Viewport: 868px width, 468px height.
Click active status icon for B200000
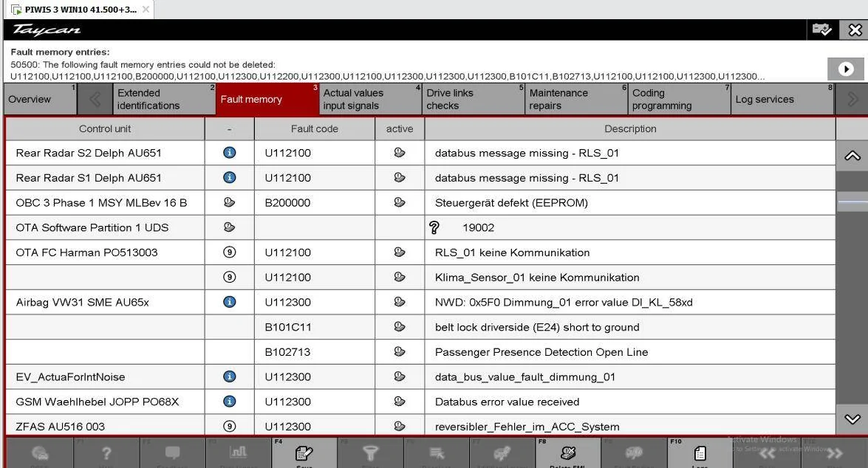coord(399,202)
